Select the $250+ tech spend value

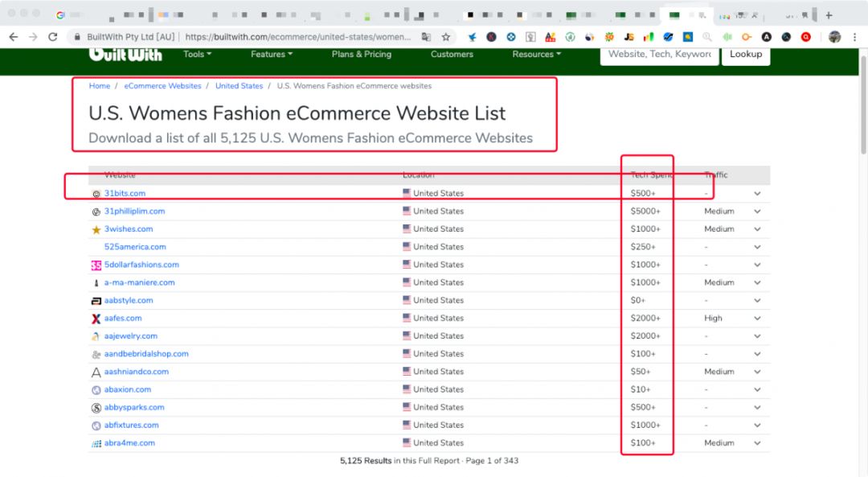coord(643,247)
